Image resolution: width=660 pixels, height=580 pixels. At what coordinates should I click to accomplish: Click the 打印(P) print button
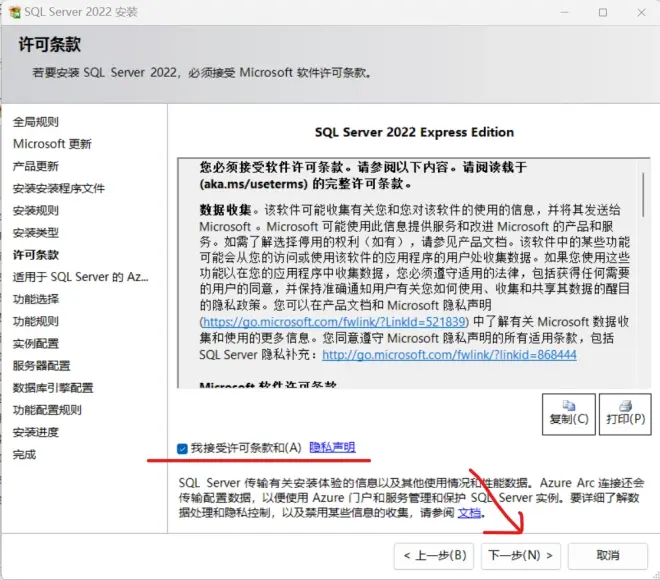pos(625,414)
